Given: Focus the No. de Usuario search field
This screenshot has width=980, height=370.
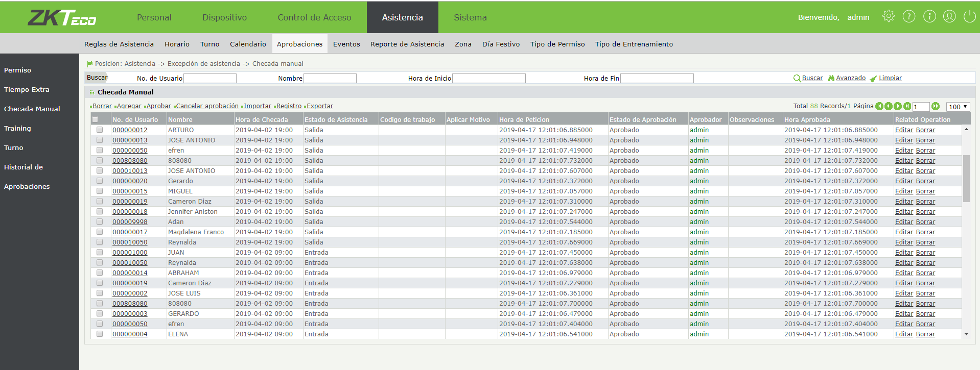Looking at the screenshot, I should (x=210, y=78).
